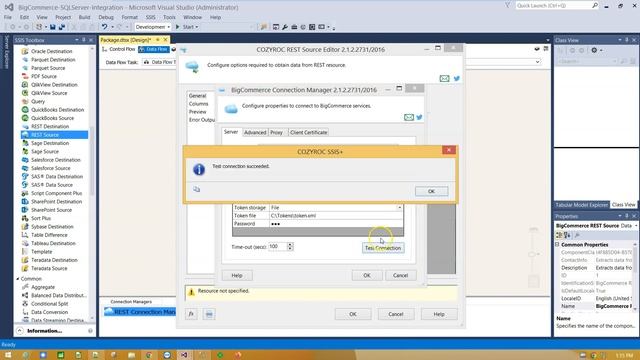Select the Package.dtsx [Design] document tab
The image size is (640, 360).
click(x=126, y=40)
